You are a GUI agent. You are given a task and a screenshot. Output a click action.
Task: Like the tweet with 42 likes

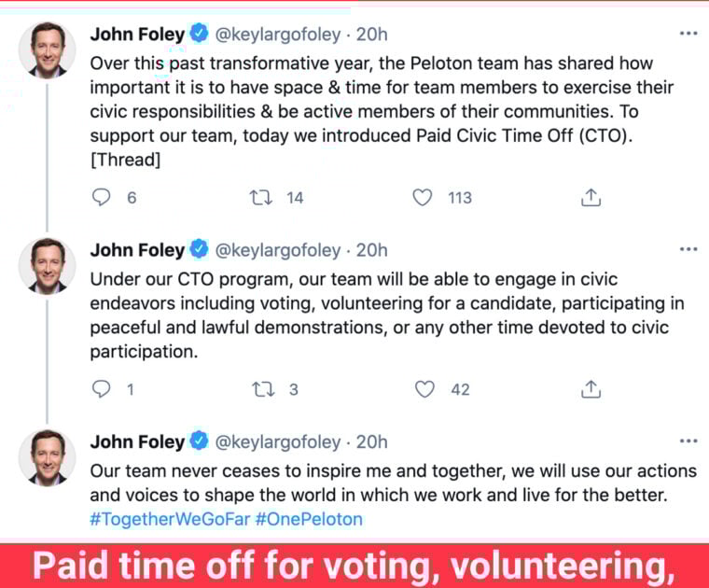tap(424, 389)
